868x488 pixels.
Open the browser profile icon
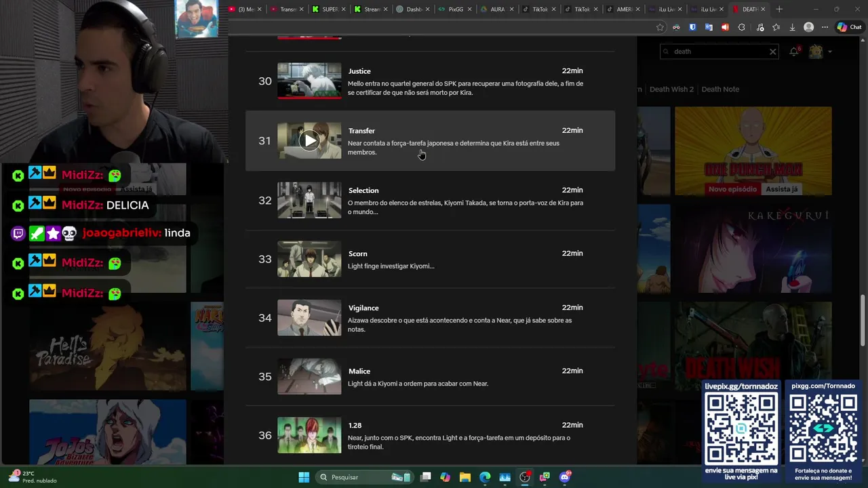tap(808, 27)
